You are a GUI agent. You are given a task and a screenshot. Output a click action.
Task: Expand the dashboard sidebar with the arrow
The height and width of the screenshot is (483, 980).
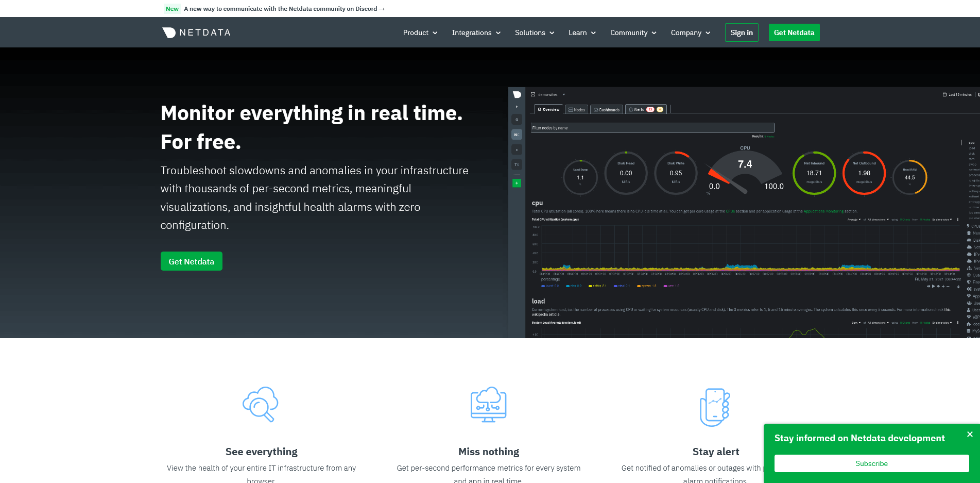pos(517,107)
